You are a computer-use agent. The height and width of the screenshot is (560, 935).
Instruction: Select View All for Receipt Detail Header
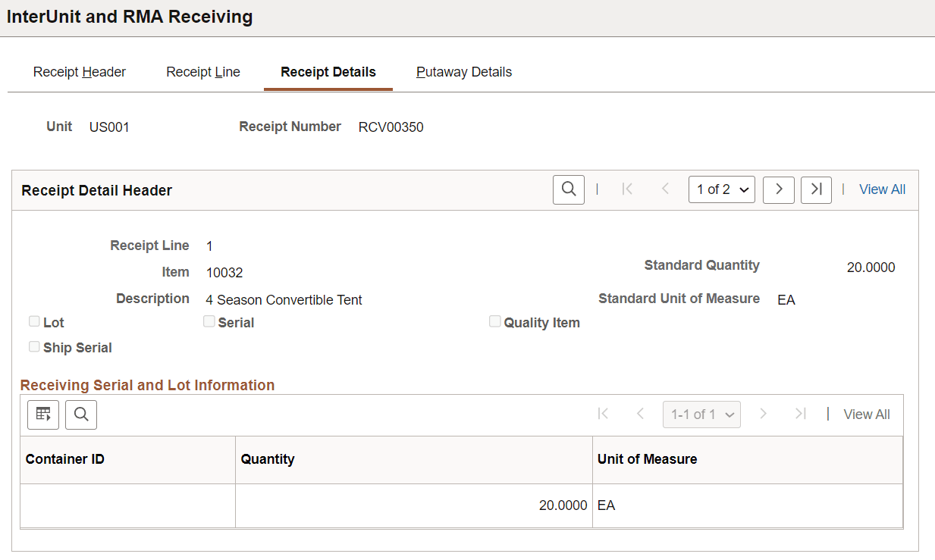point(882,189)
